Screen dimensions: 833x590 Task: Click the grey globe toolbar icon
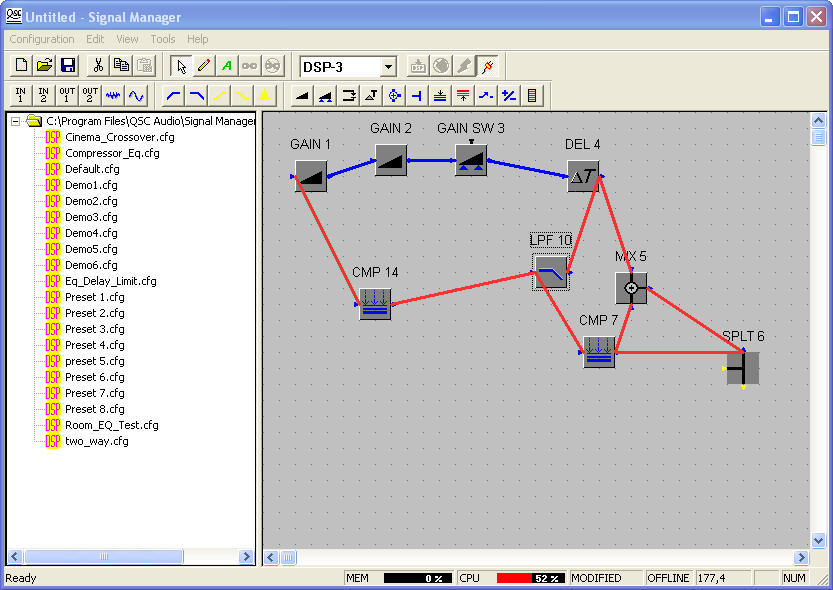(x=441, y=66)
